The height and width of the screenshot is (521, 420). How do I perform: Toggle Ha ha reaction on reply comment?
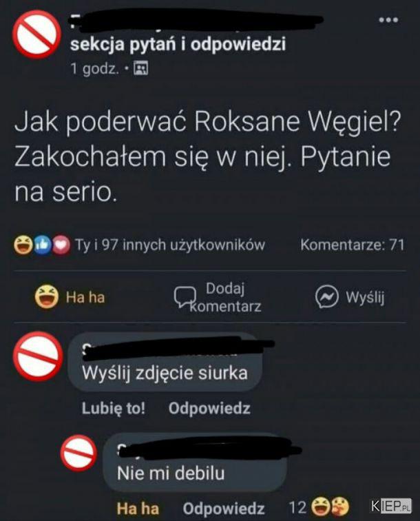pos(138,509)
